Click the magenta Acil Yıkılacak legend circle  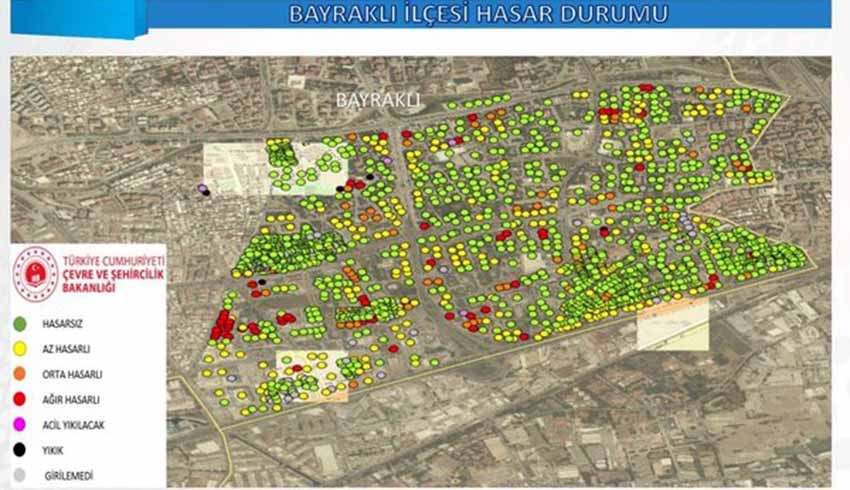pyautogui.click(x=20, y=425)
